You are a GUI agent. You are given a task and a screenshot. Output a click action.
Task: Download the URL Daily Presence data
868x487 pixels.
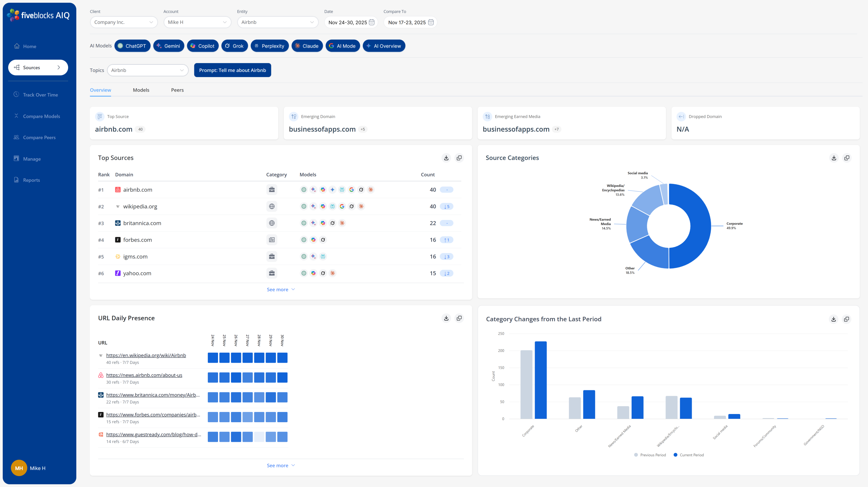tap(446, 318)
